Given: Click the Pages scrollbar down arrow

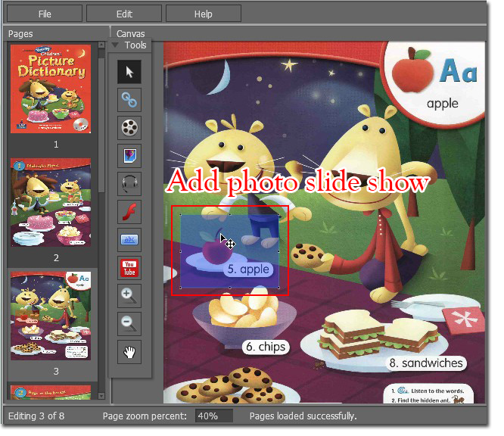Looking at the screenshot, I should pyautogui.click(x=101, y=396).
